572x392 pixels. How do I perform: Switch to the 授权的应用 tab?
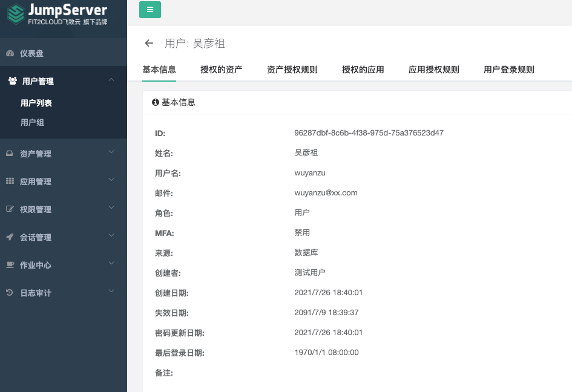pyautogui.click(x=363, y=70)
